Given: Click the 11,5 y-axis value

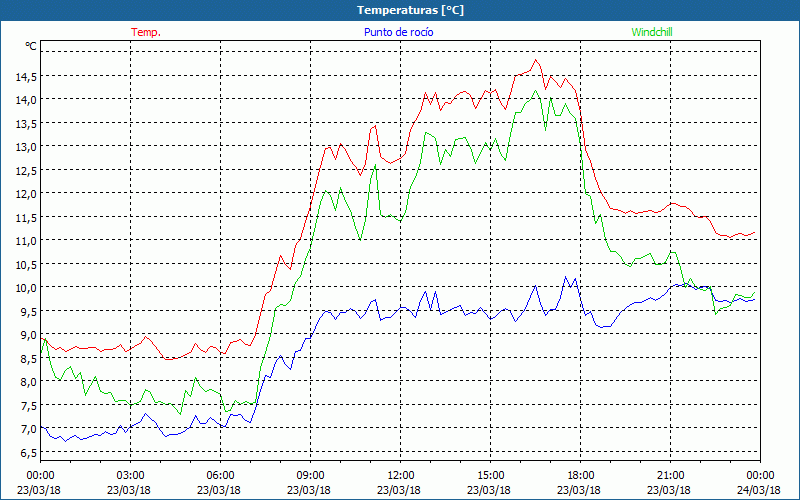Looking at the screenshot, I should point(27,218).
